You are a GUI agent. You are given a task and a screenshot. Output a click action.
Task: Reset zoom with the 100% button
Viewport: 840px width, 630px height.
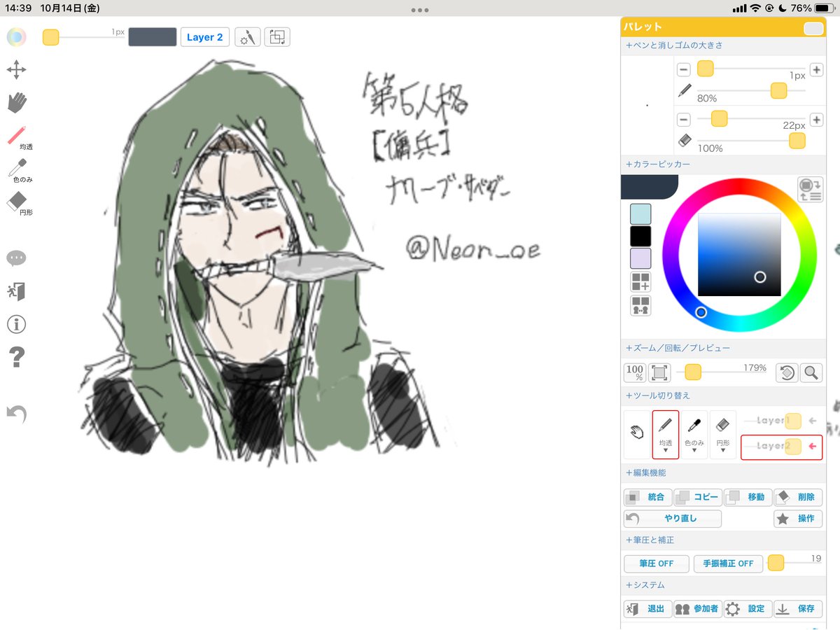pos(635,372)
